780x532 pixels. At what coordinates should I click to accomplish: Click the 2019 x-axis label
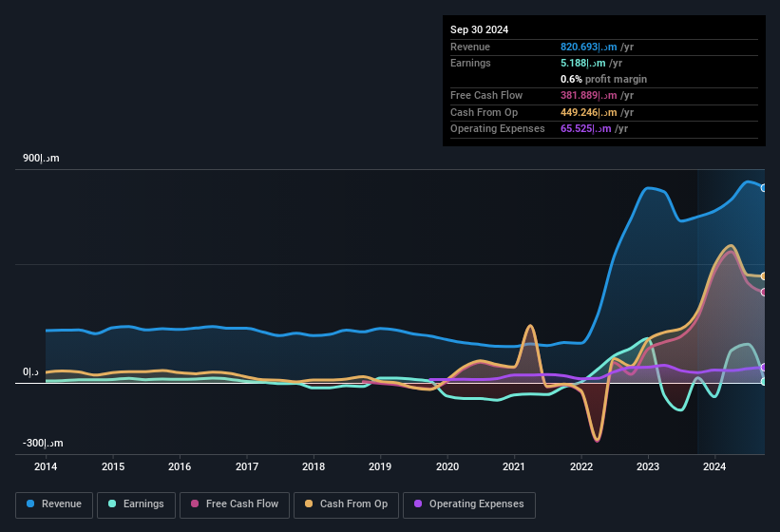[380, 466]
